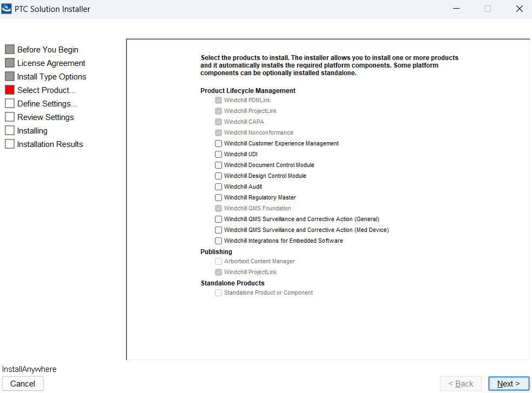Select Windchill Design Control Module checkbox
The height and width of the screenshot is (393, 532).
pos(219,176)
